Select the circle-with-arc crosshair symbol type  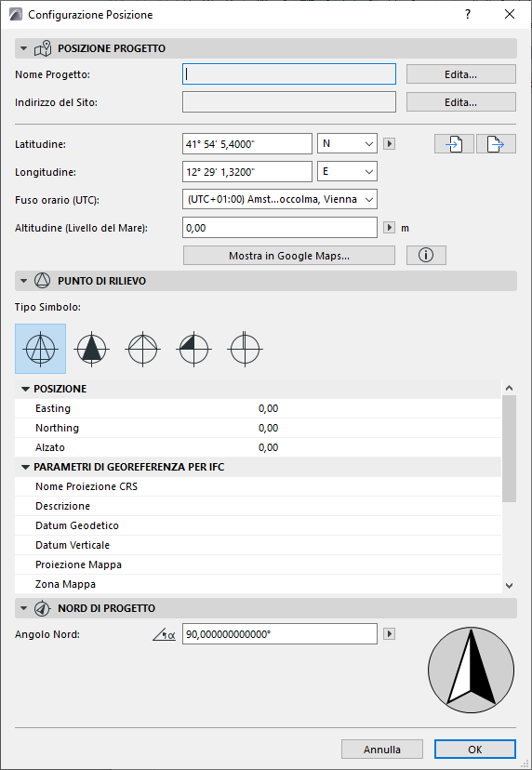tap(142, 349)
